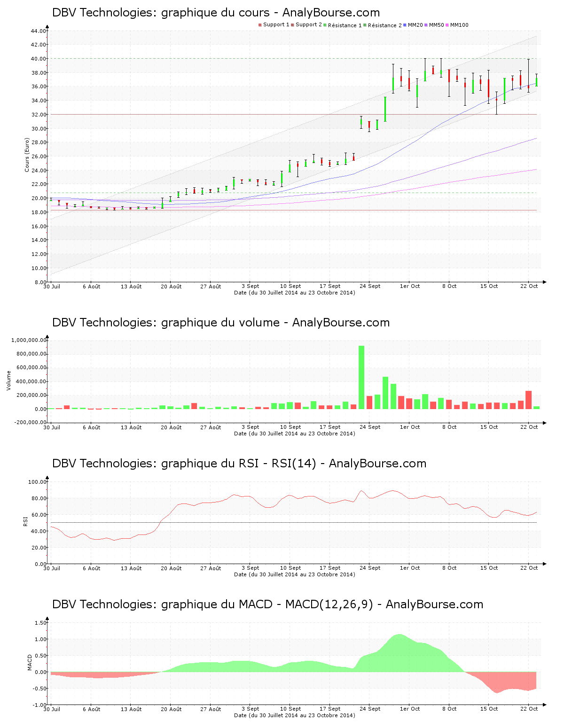Click the Support 1 legend entry

point(274,25)
